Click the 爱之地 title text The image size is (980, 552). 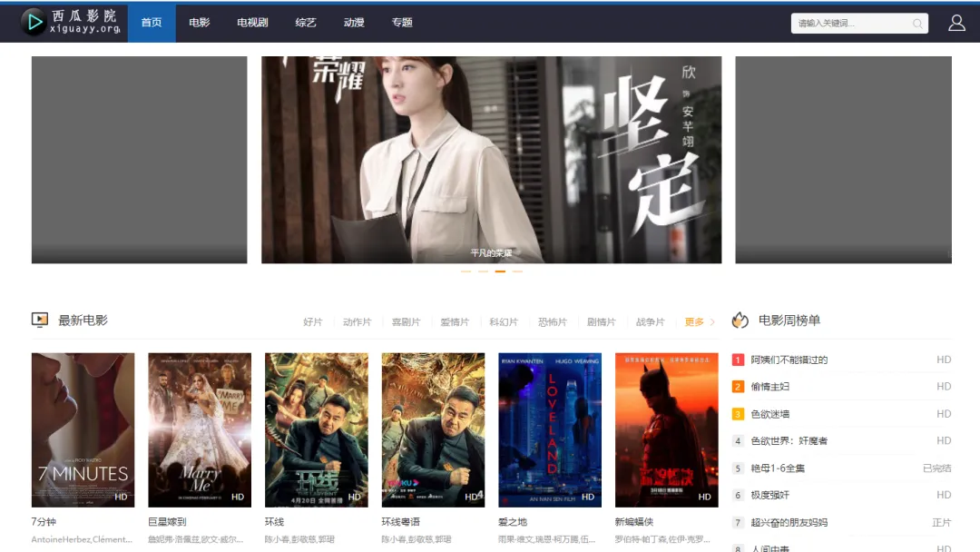[x=513, y=521]
